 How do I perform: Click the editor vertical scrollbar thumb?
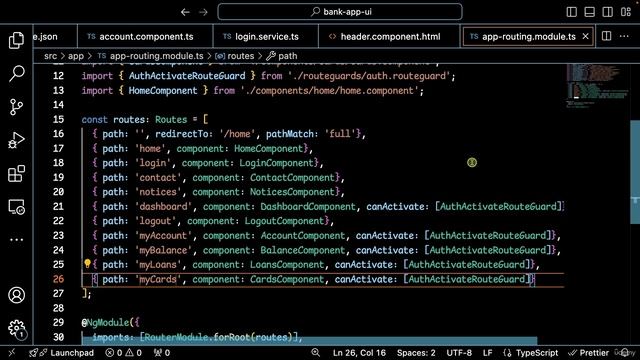[x=635, y=172]
